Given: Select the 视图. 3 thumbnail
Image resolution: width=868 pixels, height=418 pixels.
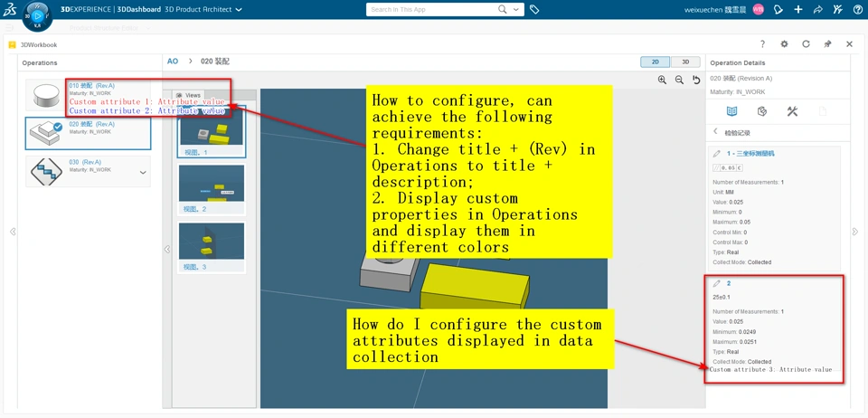Looking at the screenshot, I should point(212,247).
